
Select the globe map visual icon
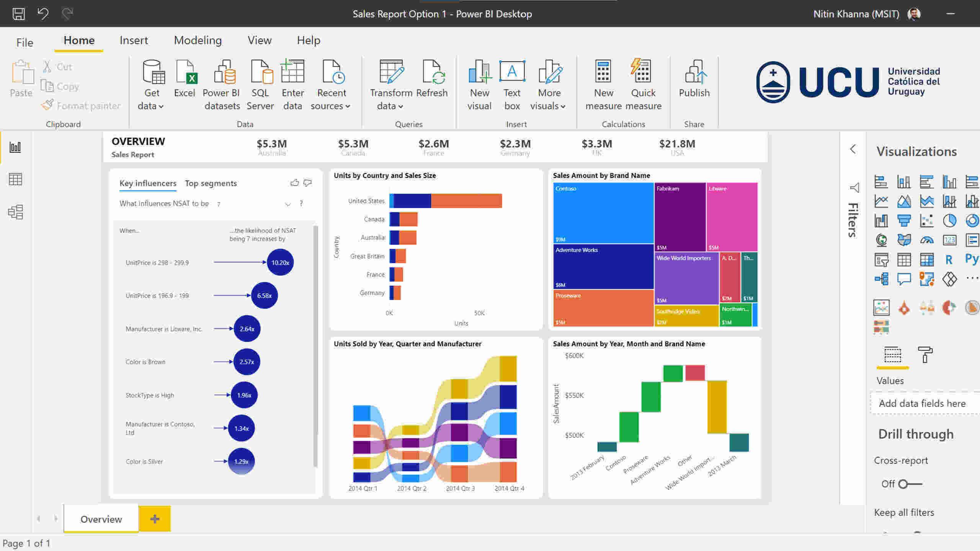coord(881,240)
